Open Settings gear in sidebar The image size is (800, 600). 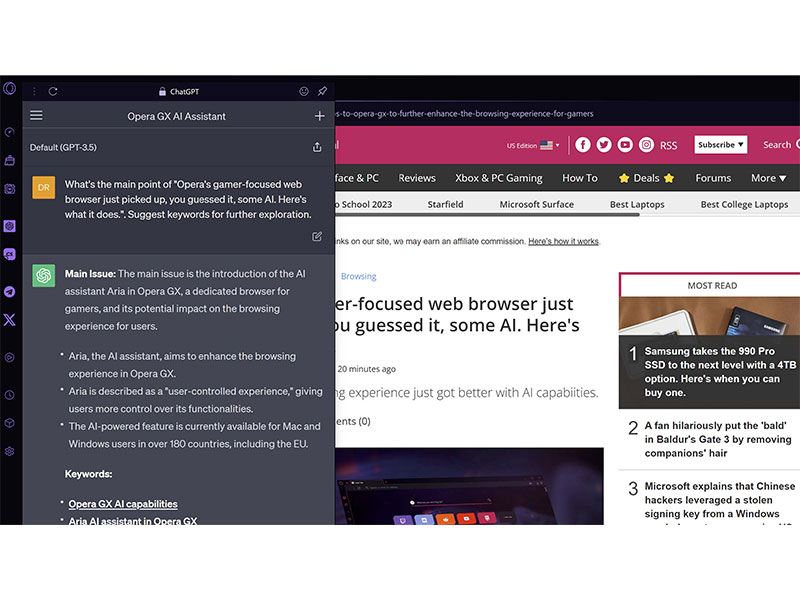10,451
